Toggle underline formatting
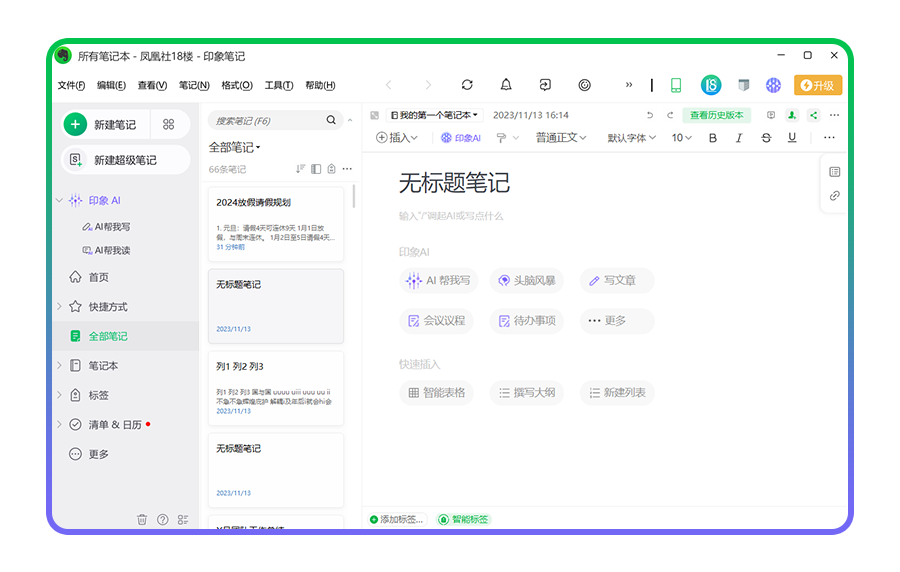This screenshot has height=572, width=900. [x=792, y=138]
